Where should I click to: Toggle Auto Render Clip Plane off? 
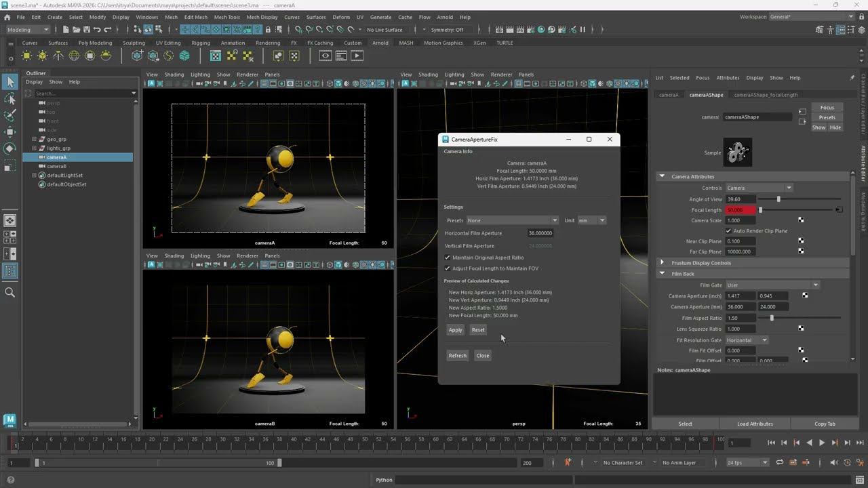point(728,230)
